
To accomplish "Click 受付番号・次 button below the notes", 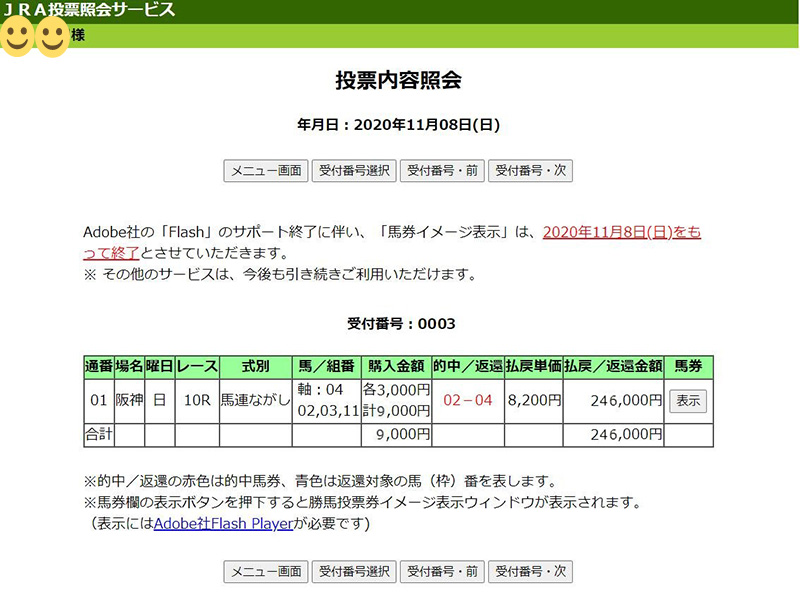I will pyautogui.click(x=530, y=572).
